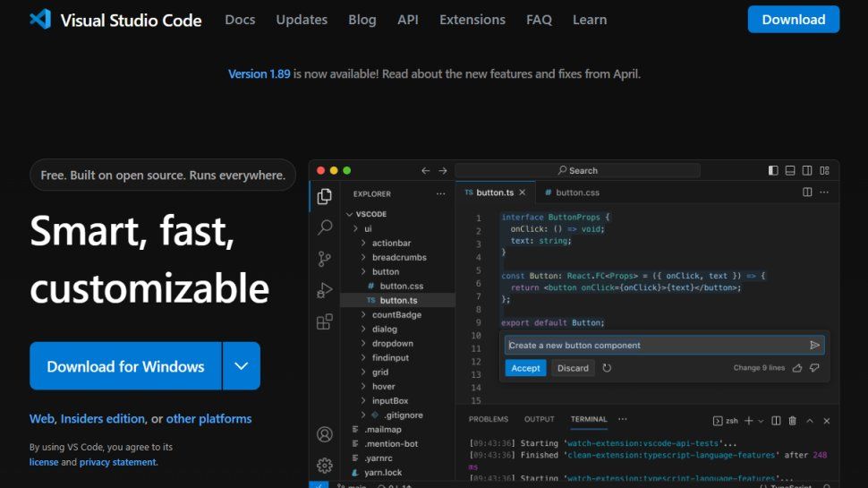Open terminal panel more tabs ellipsis

pos(623,419)
